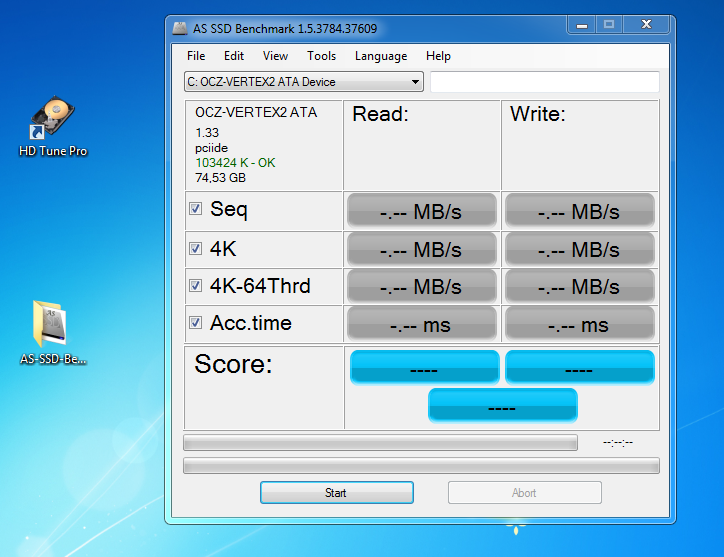Click the 1.33 firmware version text

(x=207, y=133)
